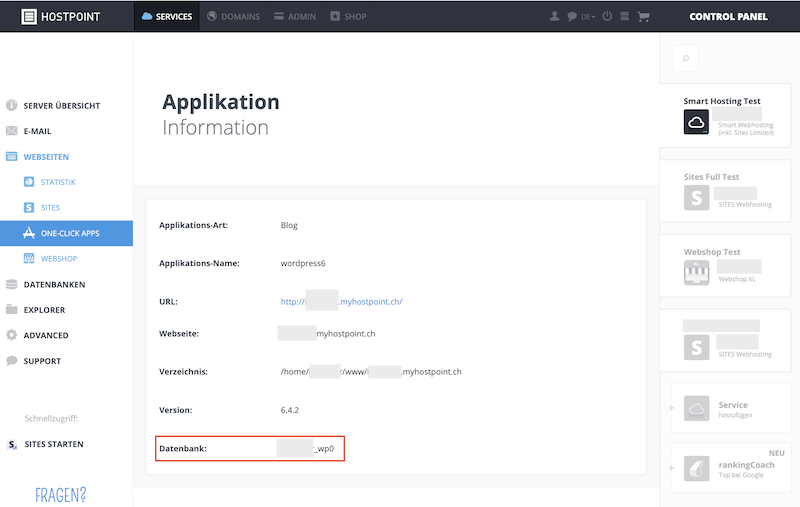The image size is (800, 507).
Task: Select the Webshop Test service card
Action: 725,266
